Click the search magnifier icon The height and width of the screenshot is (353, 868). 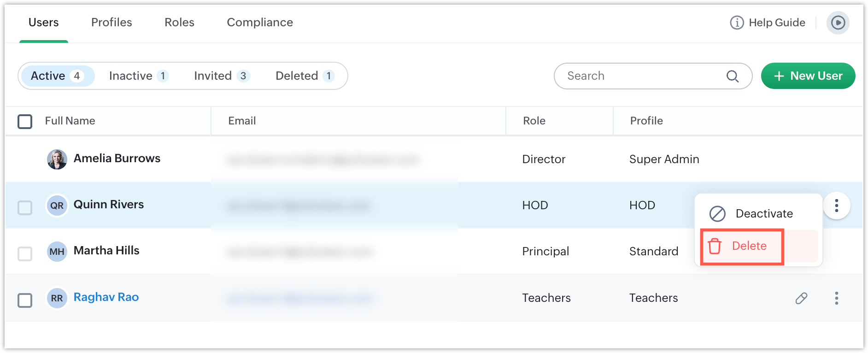pyautogui.click(x=732, y=76)
